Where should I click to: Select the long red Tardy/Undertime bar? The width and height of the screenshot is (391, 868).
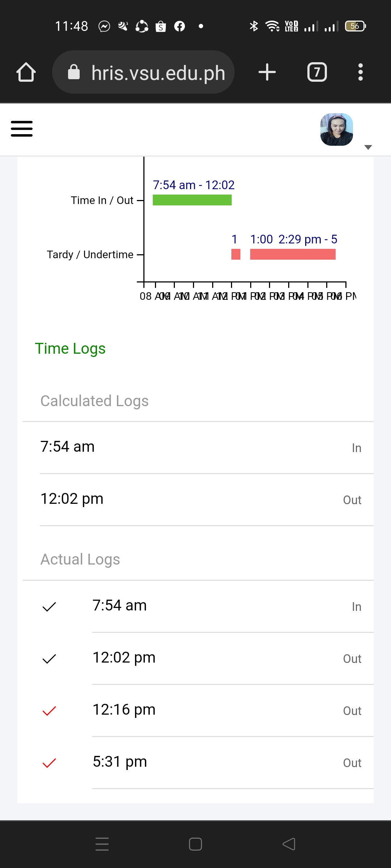click(x=293, y=254)
